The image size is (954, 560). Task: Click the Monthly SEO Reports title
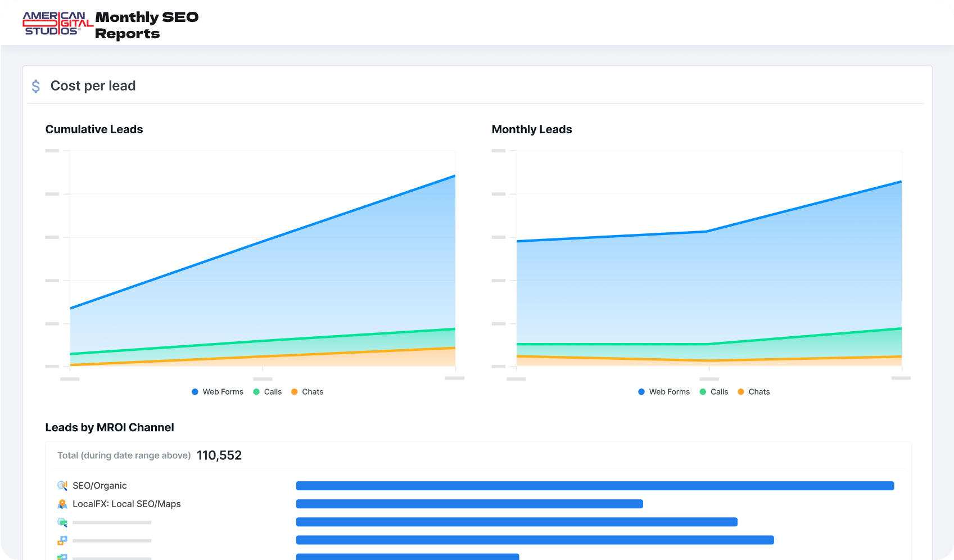click(147, 25)
